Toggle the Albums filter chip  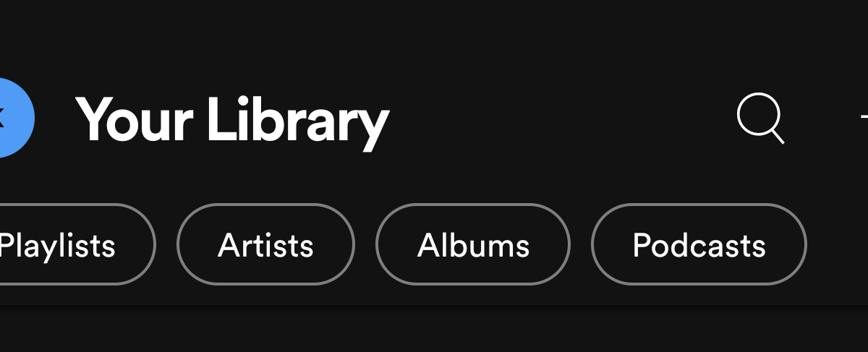coord(473,245)
